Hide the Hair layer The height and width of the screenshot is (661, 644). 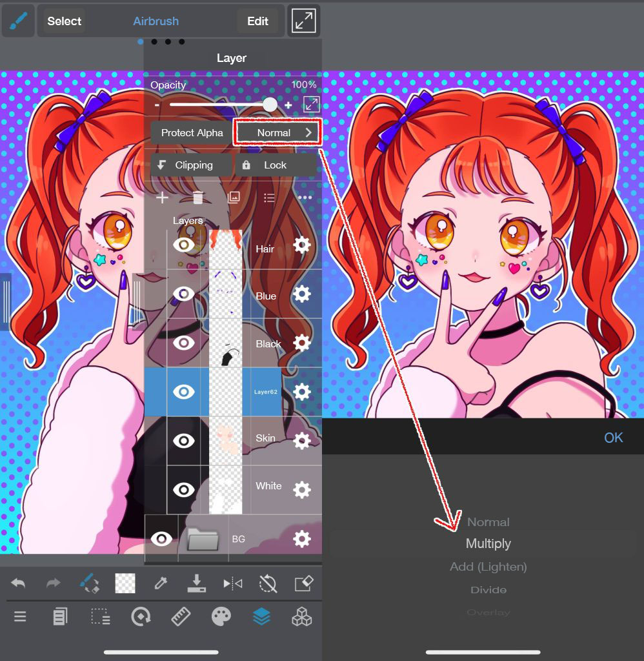tap(184, 245)
